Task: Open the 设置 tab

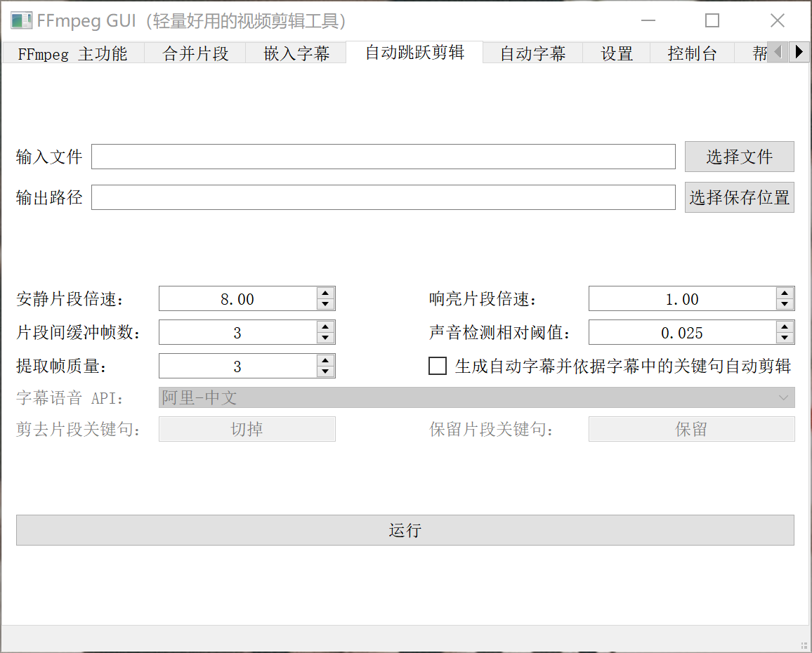Action: (617, 53)
